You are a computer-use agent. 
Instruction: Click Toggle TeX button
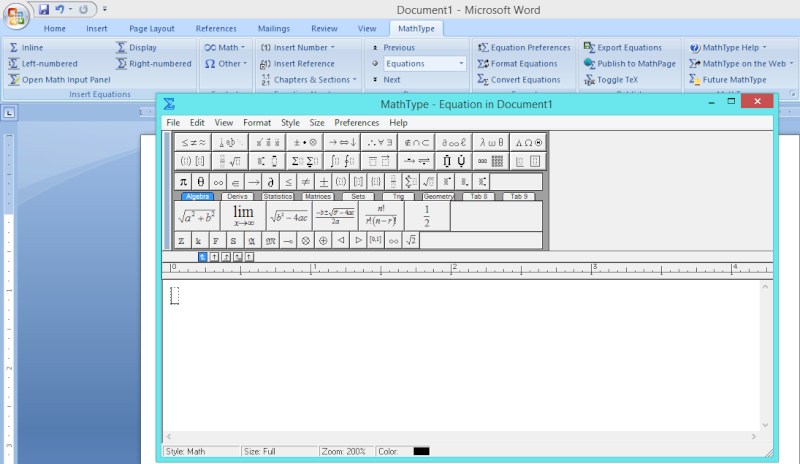tap(611, 80)
